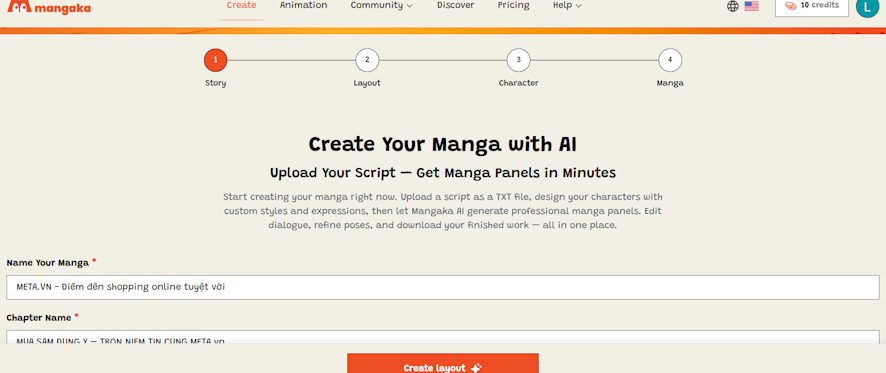Click the Mangaka logo icon

19,6
